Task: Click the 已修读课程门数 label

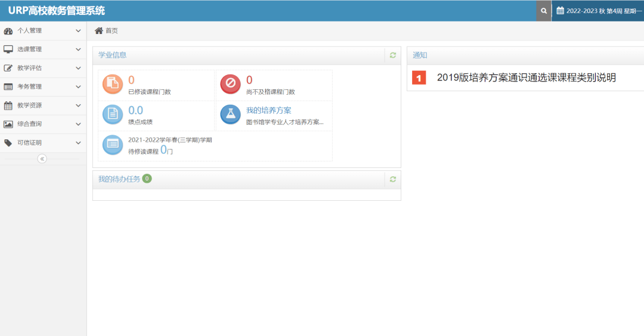Action: [x=150, y=92]
